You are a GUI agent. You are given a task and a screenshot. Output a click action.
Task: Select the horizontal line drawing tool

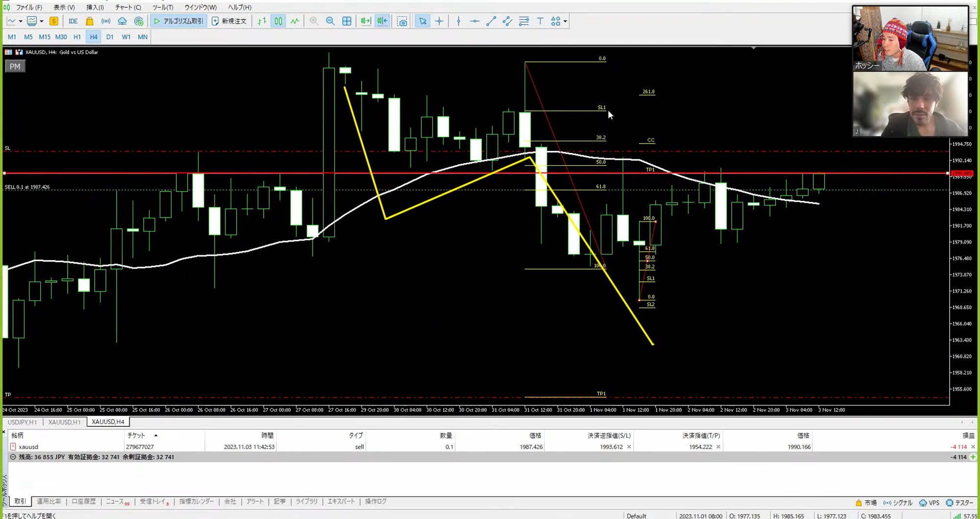coord(475,21)
